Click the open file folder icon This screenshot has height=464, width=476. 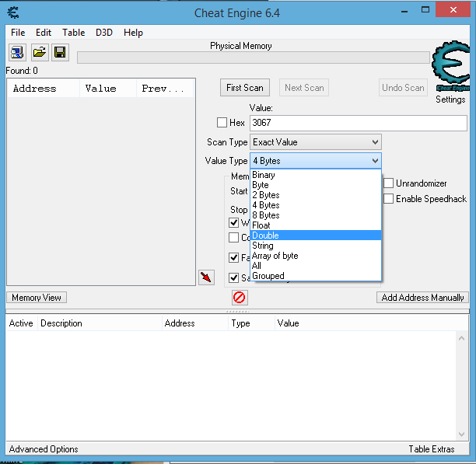[x=39, y=53]
